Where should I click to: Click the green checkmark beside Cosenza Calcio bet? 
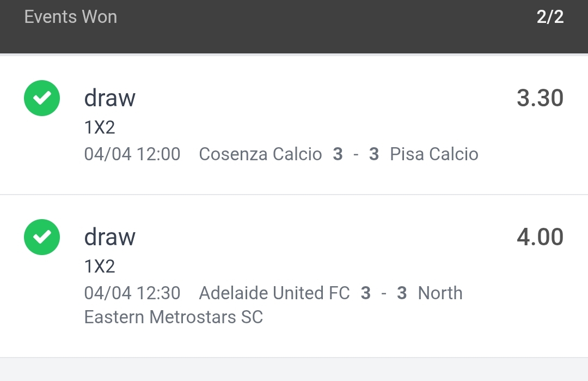click(42, 98)
